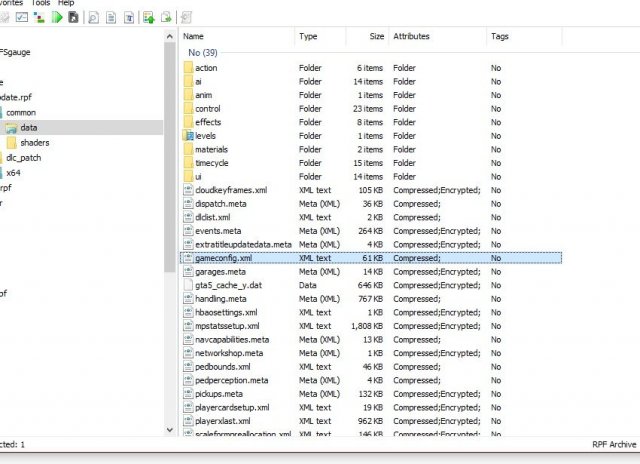Select hbaosettings.xml in the file list

tap(371, 312)
